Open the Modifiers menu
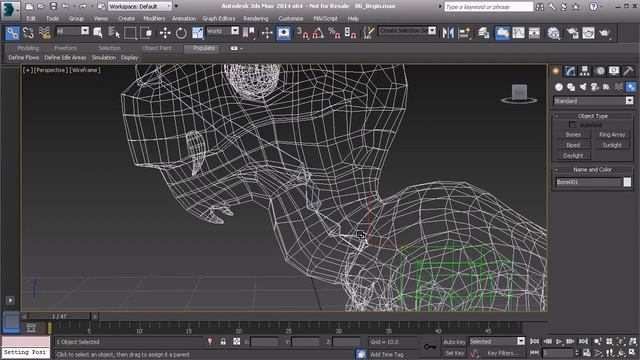Image resolution: width=640 pixels, height=360 pixels. [x=154, y=19]
